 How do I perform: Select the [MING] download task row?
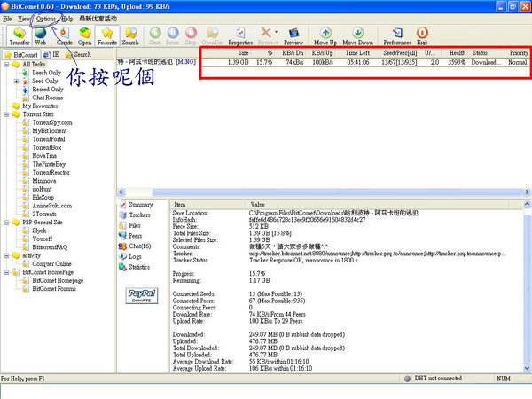pos(324,62)
